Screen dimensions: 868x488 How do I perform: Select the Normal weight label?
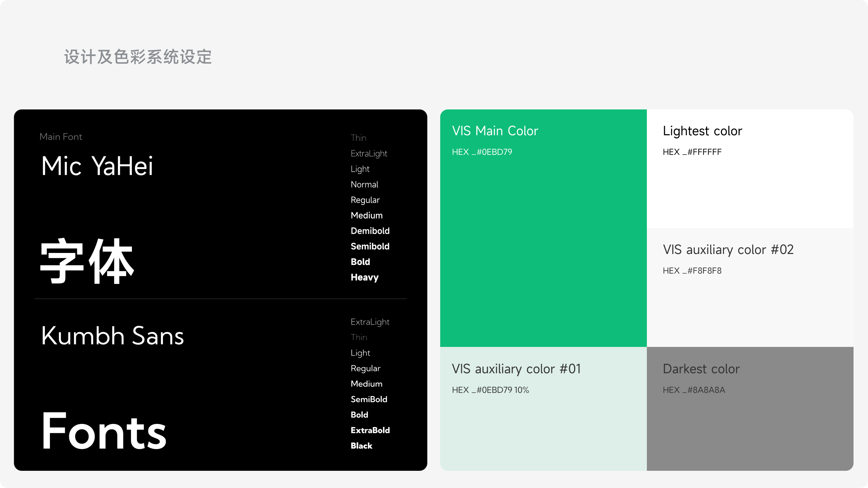(364, 184)
